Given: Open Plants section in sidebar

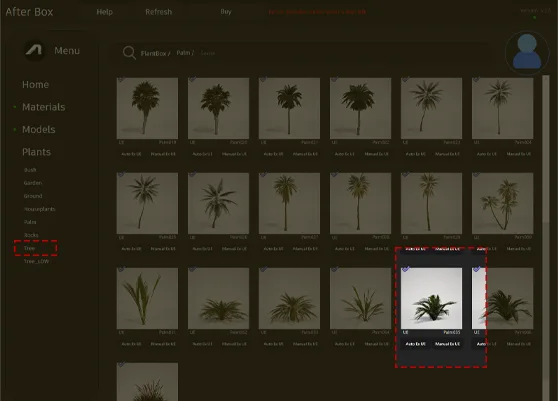Looking at the screenshot, I should point(36,152).
